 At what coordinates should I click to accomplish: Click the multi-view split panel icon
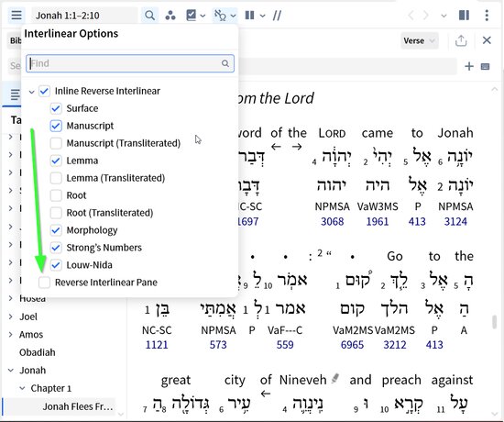pos(464,15)
